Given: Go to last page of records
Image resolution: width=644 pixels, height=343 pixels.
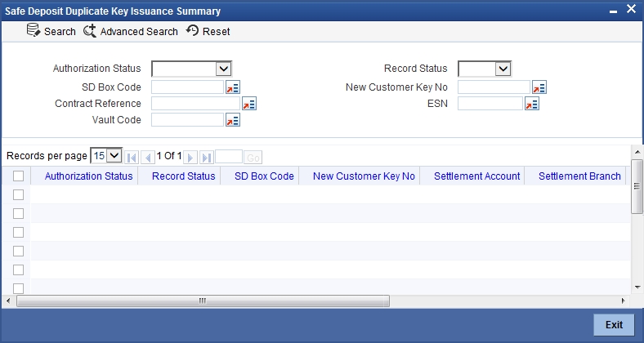Looking at the screenshot, I should [x=207, y=157].
